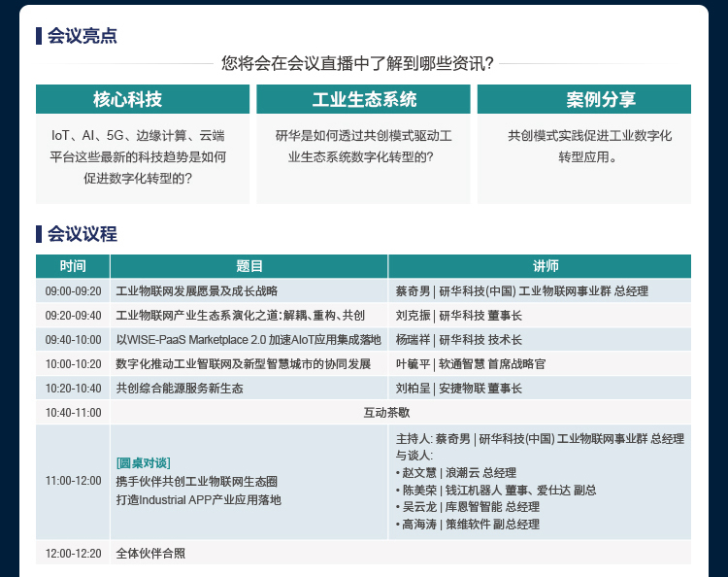Click the [圆桌对谈] label
The width and height of the screenshot is (728, 577).
[x=143, y=462]
